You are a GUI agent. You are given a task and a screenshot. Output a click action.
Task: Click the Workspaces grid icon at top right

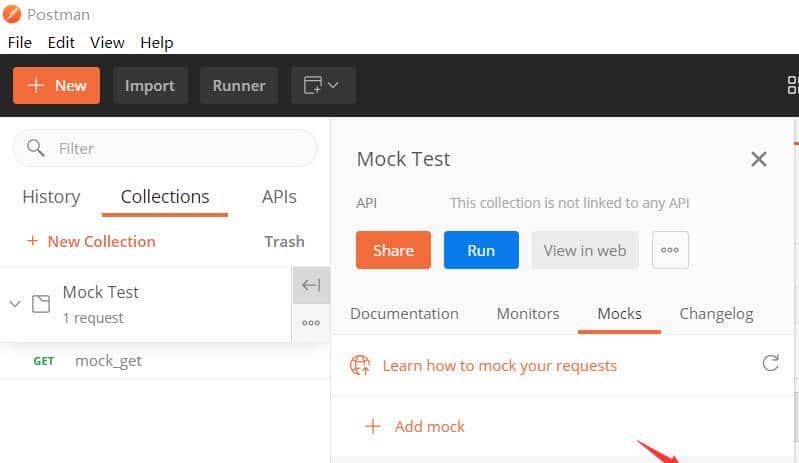(792, 86)
